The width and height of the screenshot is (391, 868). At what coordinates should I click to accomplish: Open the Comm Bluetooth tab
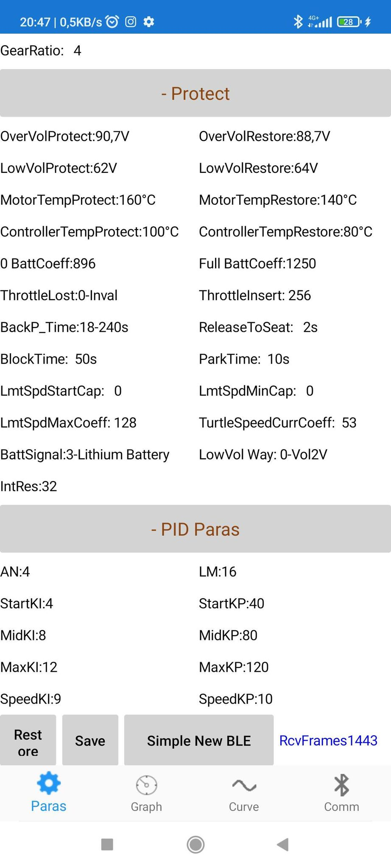pyautogui.click(x=341, y=793)
